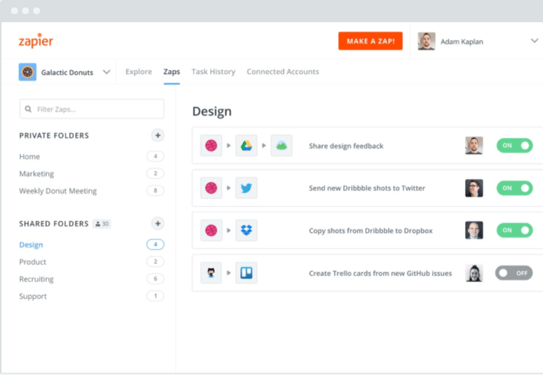Open Send new Dribbble shots to Twitter title
This screenshot has width=543, height=375.
[x=367, y=188]
